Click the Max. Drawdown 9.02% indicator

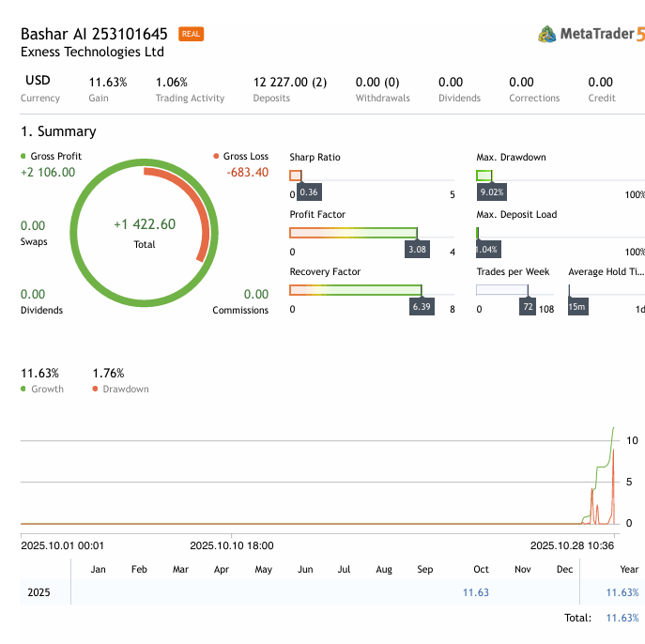tap(491, 192)
